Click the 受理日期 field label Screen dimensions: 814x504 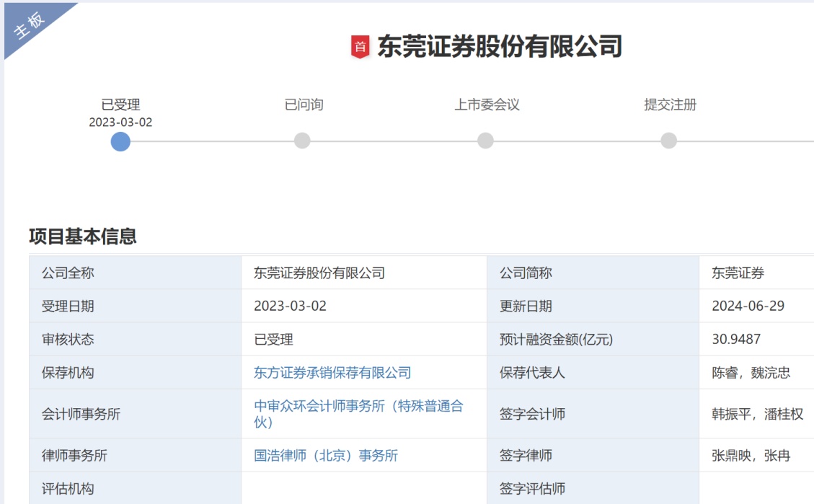pos(68,306)
